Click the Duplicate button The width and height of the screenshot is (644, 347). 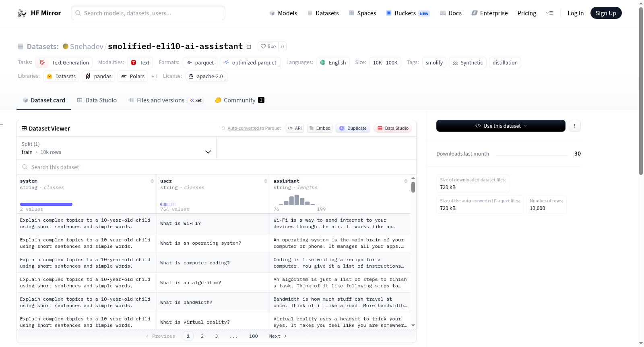tap(353, 128)
